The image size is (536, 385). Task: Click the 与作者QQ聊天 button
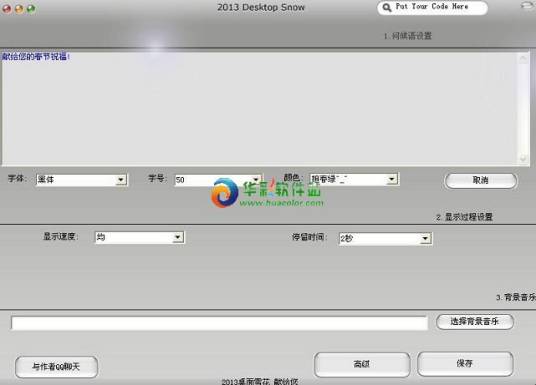coord(56,367)
